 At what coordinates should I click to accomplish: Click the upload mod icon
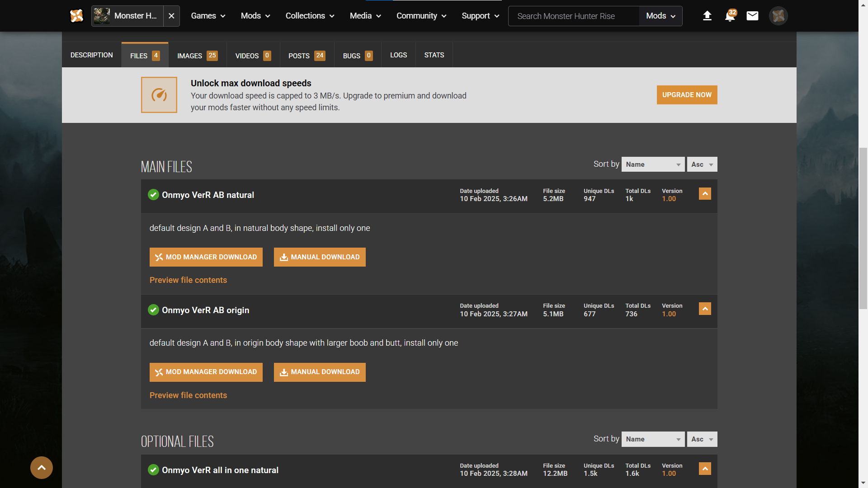707,16
